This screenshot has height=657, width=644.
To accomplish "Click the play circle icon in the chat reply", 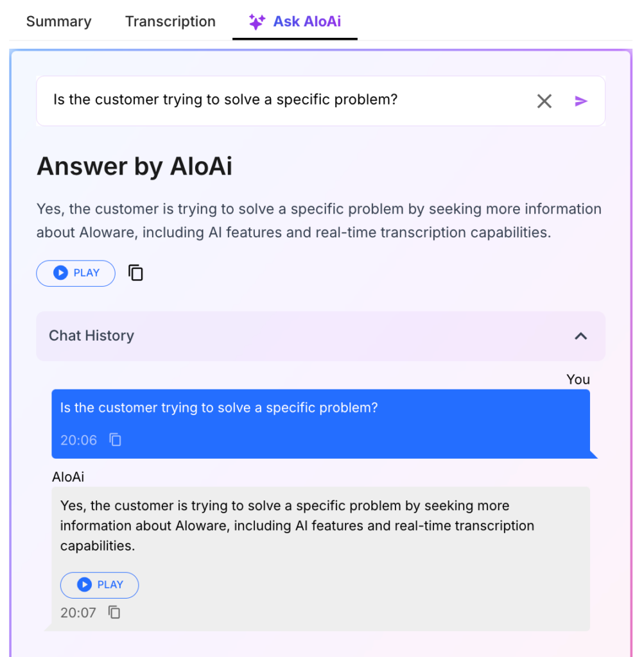I will (84, 584).
